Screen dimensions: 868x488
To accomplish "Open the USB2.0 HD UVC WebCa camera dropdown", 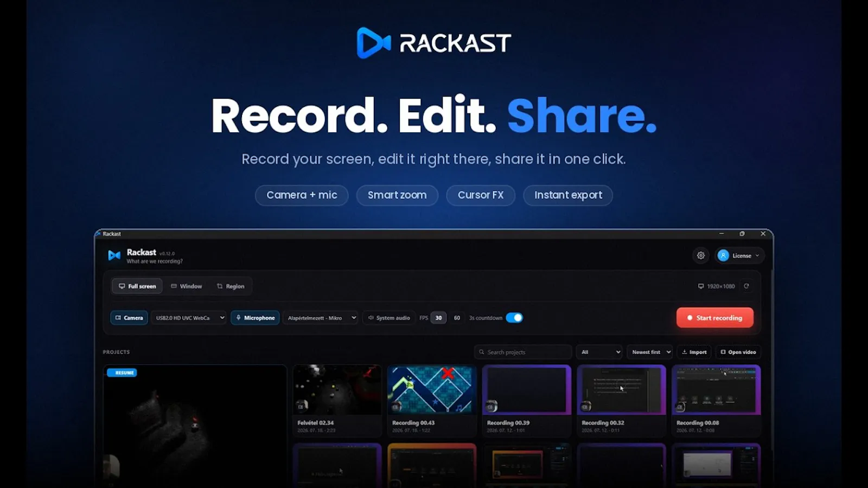I will point(188,318).
